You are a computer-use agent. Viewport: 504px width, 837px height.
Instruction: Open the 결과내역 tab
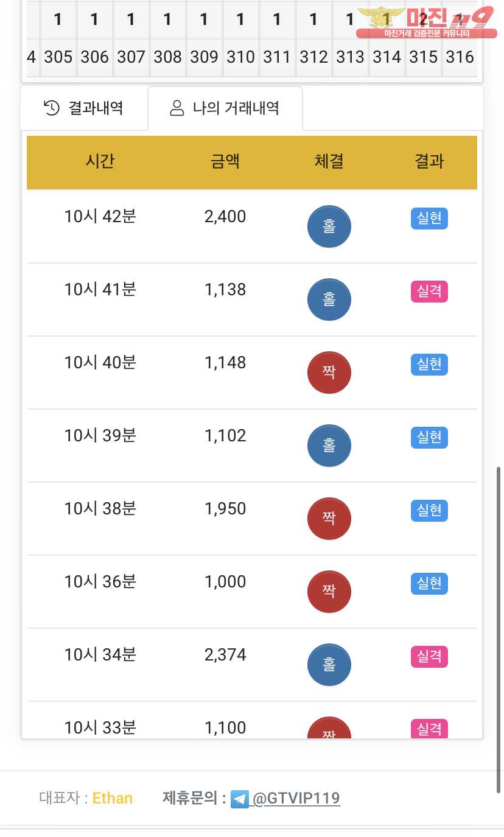click(x=84, y=108)
